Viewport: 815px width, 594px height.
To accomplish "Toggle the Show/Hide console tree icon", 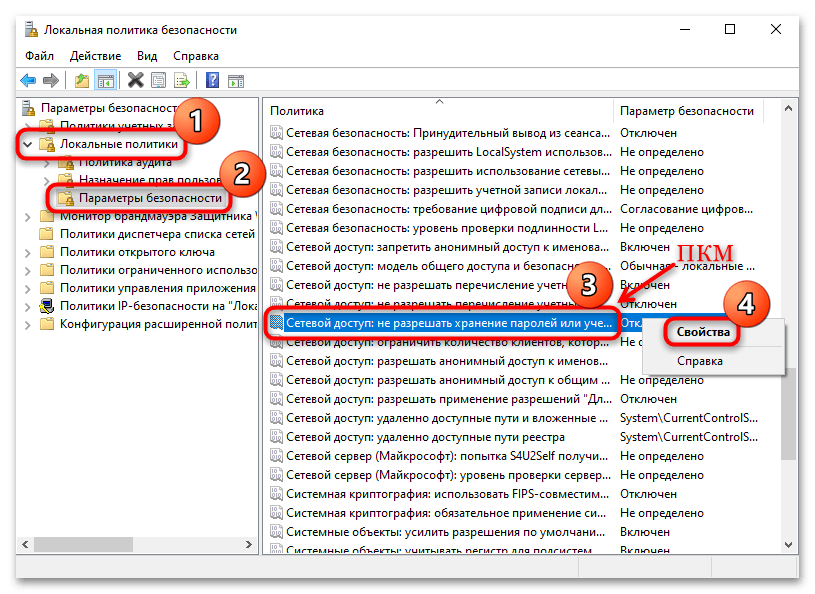I will coord(104,80).
